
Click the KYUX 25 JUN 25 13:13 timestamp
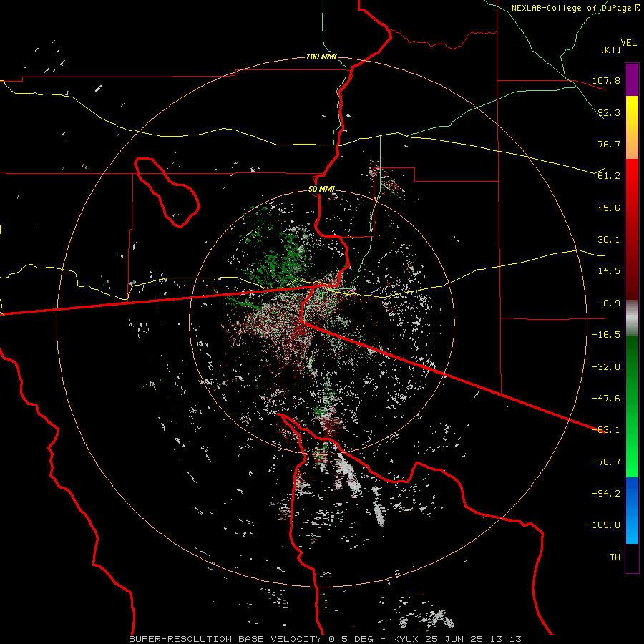tap(457, 639)
